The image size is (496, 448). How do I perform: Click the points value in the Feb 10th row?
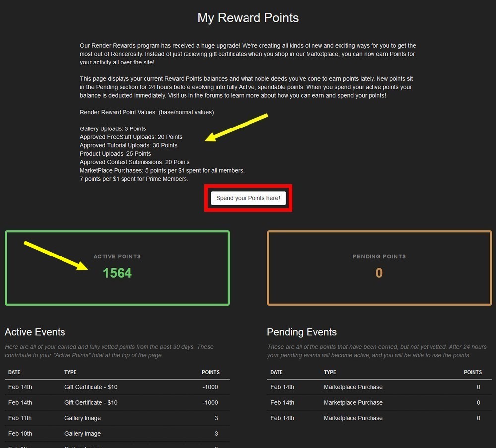tap(216, 434)
